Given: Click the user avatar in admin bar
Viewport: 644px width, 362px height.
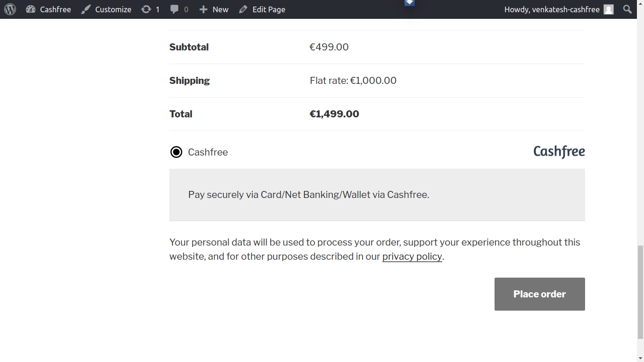Looking at the screenshot, I should coord(609,9).
